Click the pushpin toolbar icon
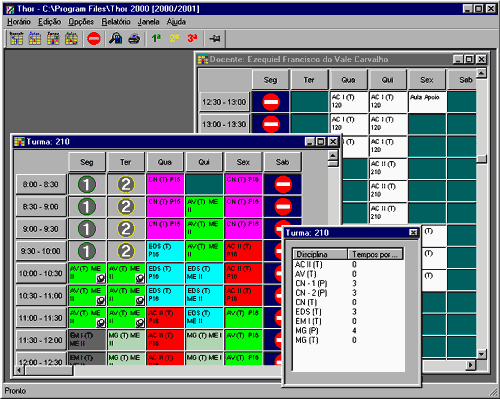 click(215, 39)
